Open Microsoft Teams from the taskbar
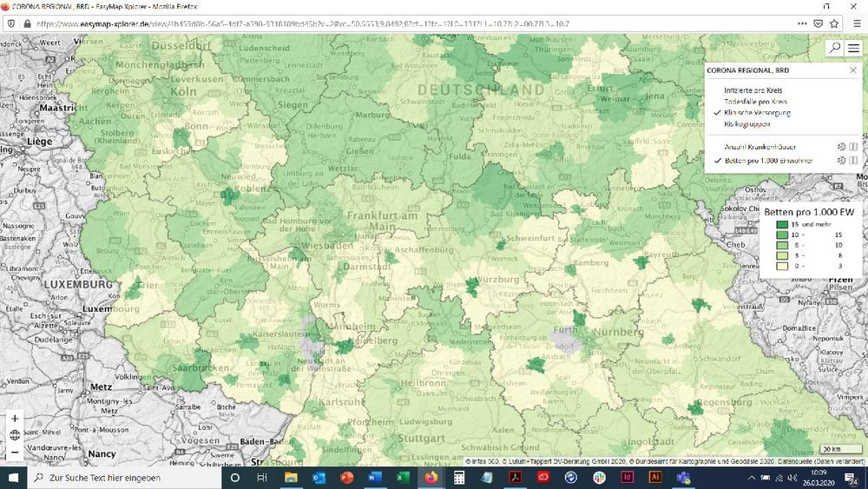868x489 pixels. click(684, 478)
